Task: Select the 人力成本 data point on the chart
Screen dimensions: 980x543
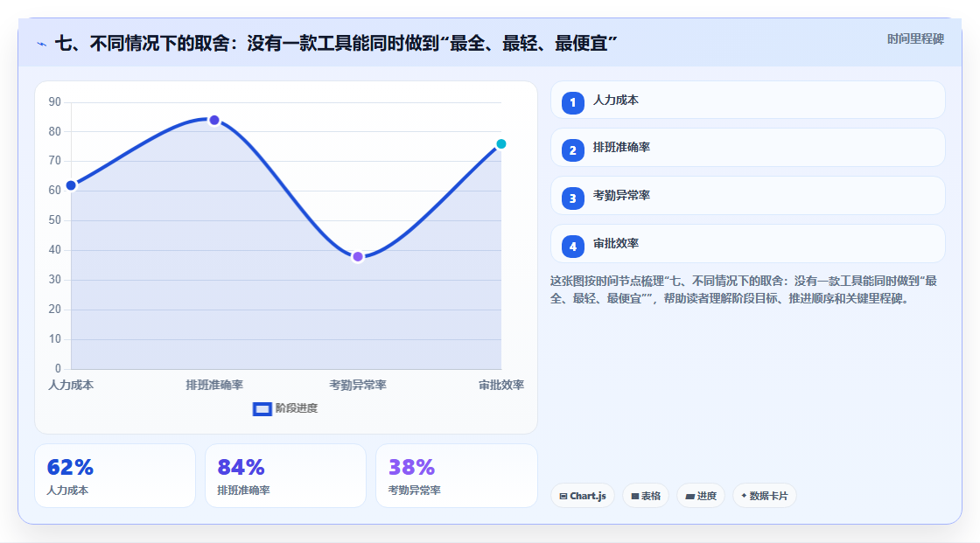Action: pos(71,185)
